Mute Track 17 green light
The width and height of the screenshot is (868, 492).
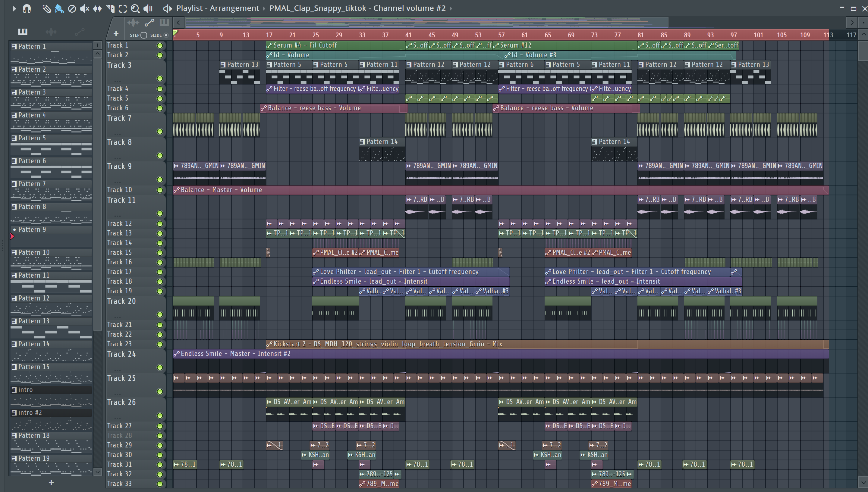click(x=160, y=272)
